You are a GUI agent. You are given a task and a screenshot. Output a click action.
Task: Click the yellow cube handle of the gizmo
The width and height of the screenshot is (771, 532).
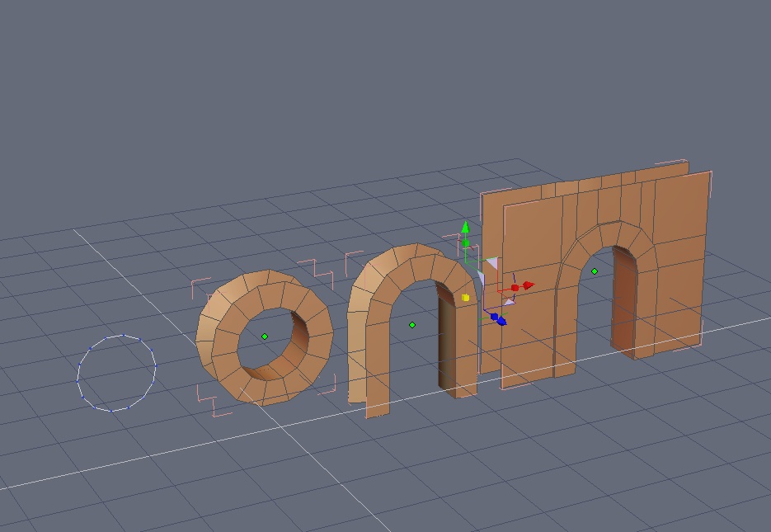(x=466, y=298)
